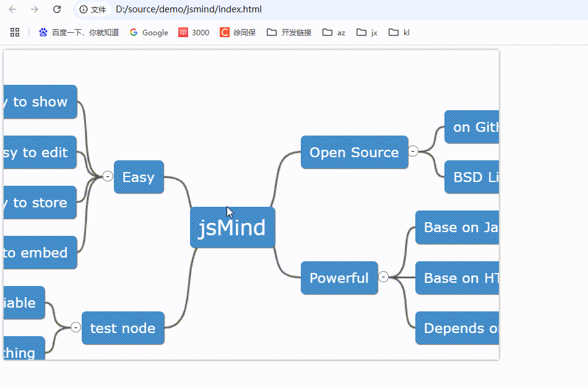Viewport: 588px width, 390px height.
Task: Select the Easy node
Action: coord(139,177)
